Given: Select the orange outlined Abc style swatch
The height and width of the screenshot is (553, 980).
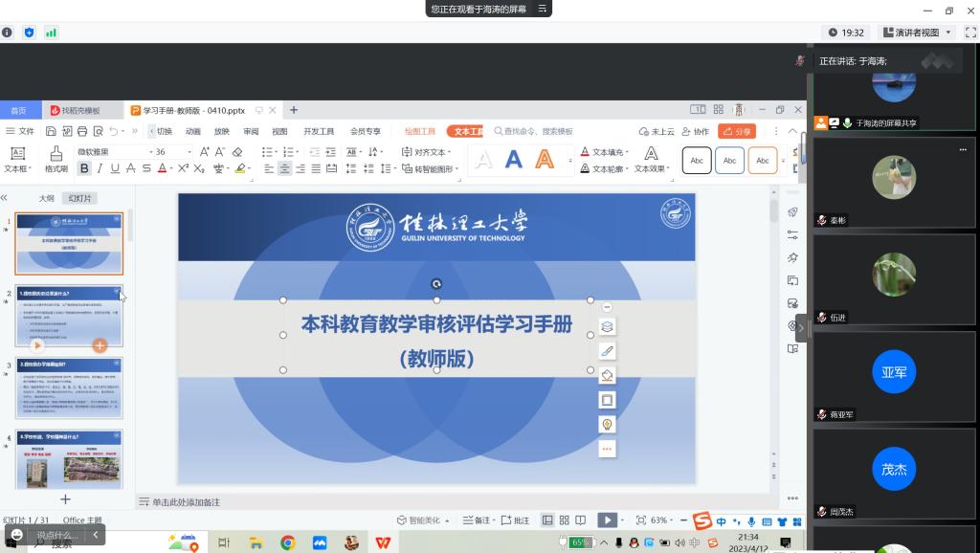Looking at the screenshot, I should (762, 160).
